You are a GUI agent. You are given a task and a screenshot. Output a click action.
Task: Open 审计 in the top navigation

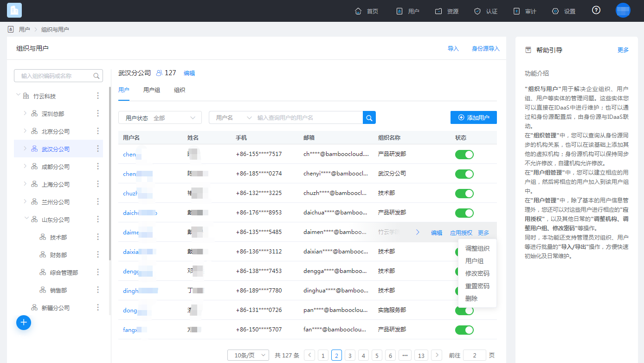click(x=525, y=11)
